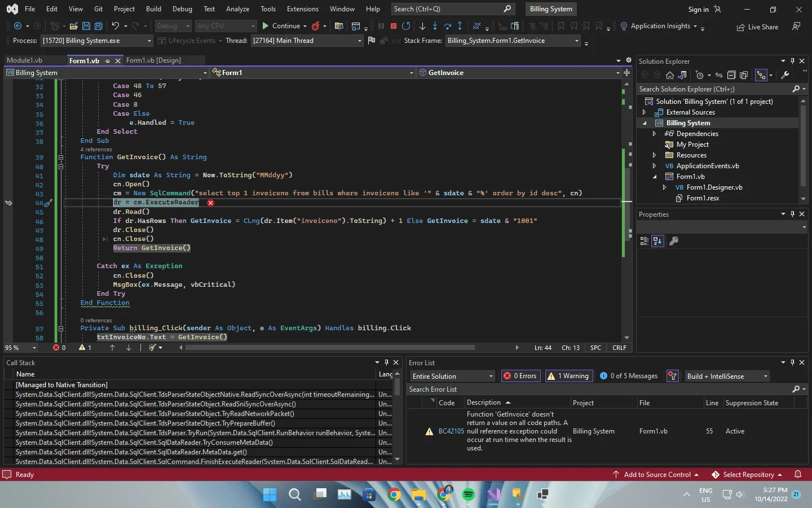This screenshot has height=508, width=812.
Task: Click the Save single floppy disk icon
Action: (86, 26)
